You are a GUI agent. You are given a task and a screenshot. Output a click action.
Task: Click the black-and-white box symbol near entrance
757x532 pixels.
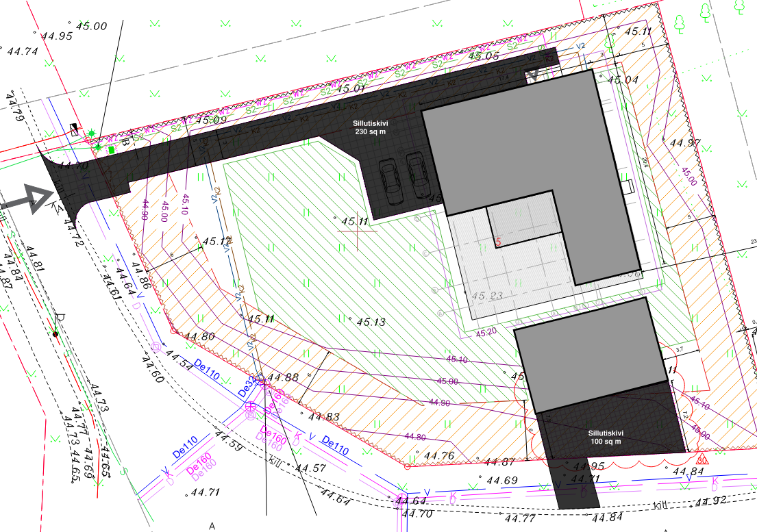tap(75, 129)
